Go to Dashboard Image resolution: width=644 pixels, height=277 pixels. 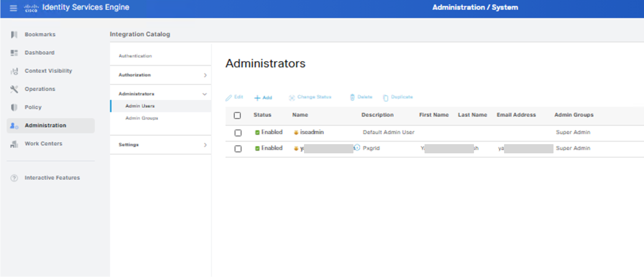point(40,53)
